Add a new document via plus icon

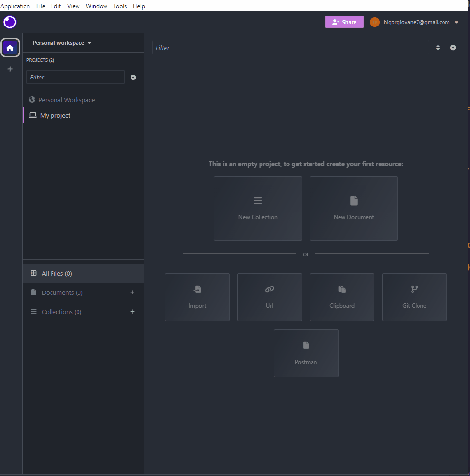132,292
